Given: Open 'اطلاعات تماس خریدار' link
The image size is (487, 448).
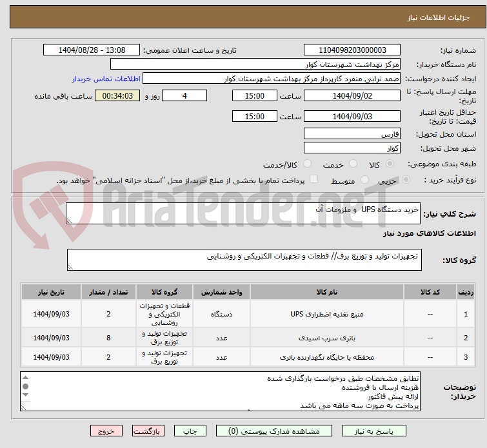Looking at the screenshot, I should [106, 79].
